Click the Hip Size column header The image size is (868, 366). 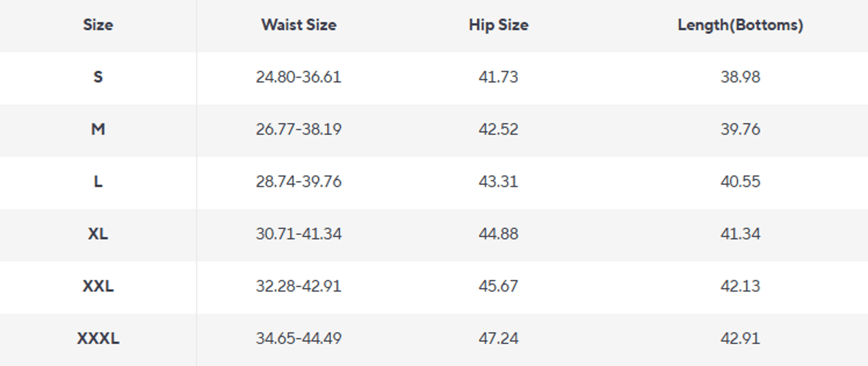click(x=499, y=25)
